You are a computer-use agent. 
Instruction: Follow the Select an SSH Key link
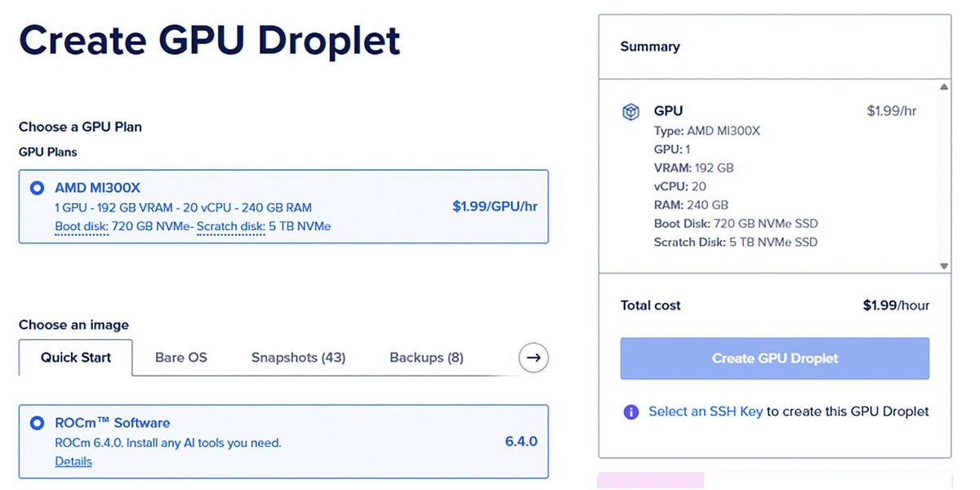click(x=706, y=412)
